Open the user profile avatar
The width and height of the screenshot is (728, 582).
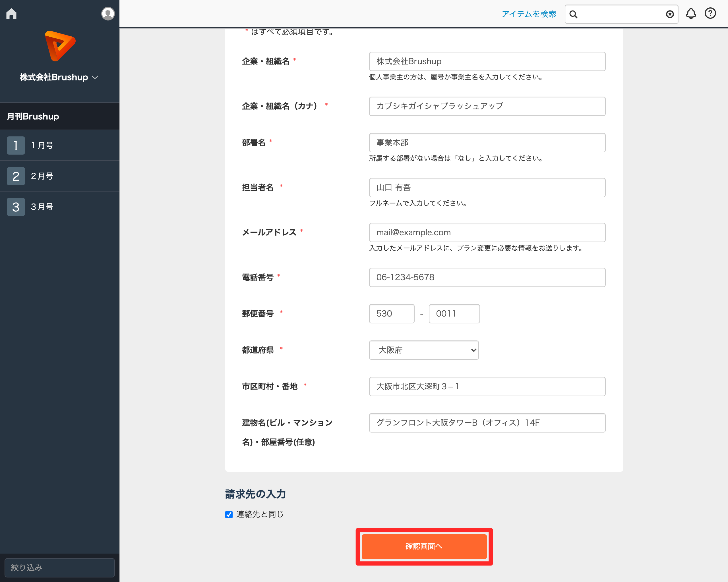pos(108,14)
